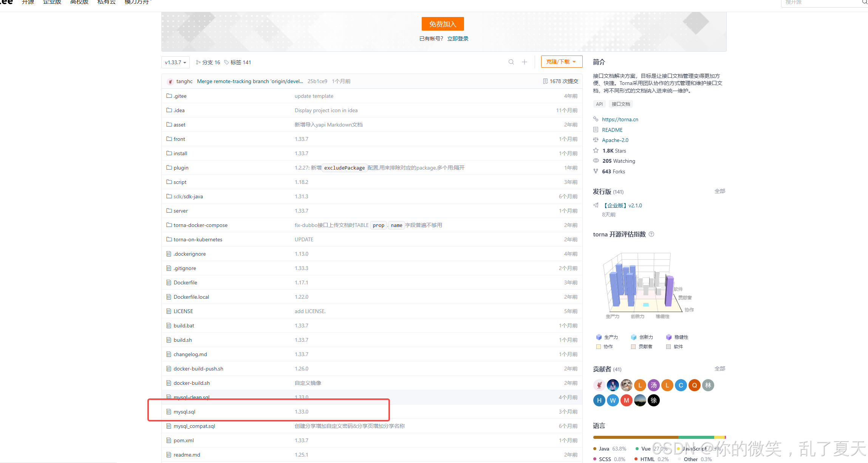Screen dimensions: 868x463
Task: Open the .gitignore file
Action: tap(185, 268)
